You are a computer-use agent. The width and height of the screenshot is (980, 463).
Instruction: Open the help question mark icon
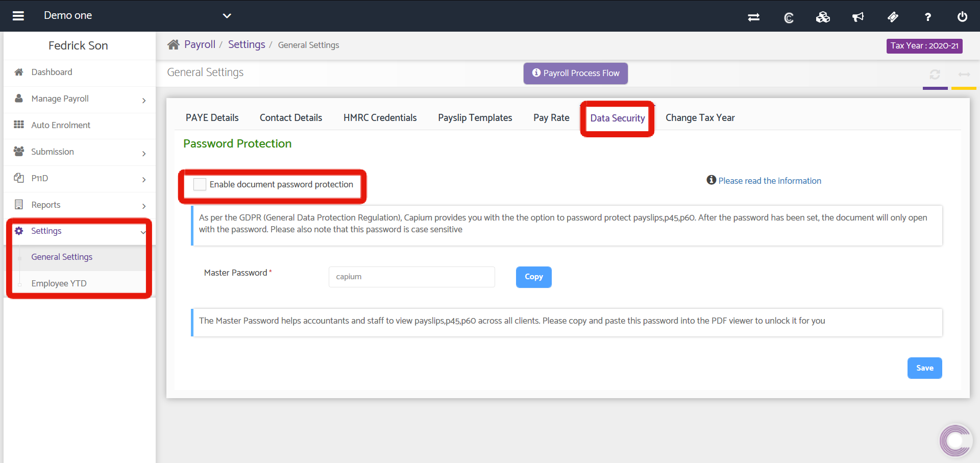point(928,17)
